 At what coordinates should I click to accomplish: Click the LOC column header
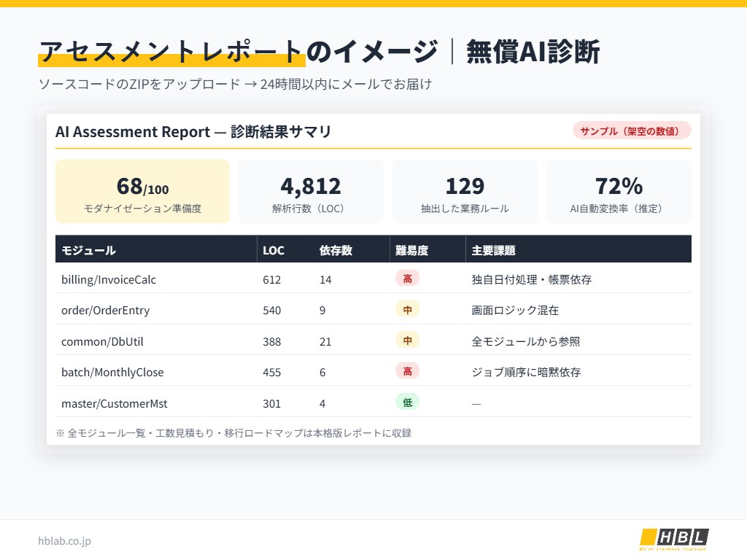click(285, 250)
